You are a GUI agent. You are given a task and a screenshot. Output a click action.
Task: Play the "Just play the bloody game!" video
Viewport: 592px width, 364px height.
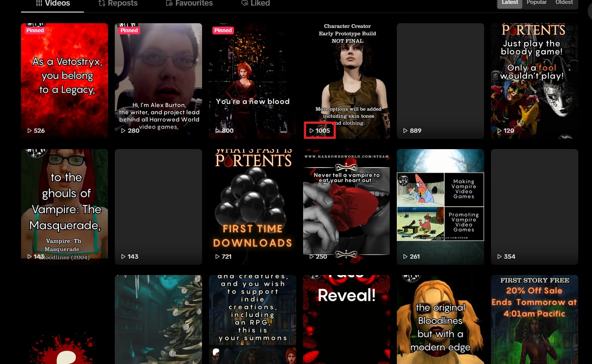[534, 81]
